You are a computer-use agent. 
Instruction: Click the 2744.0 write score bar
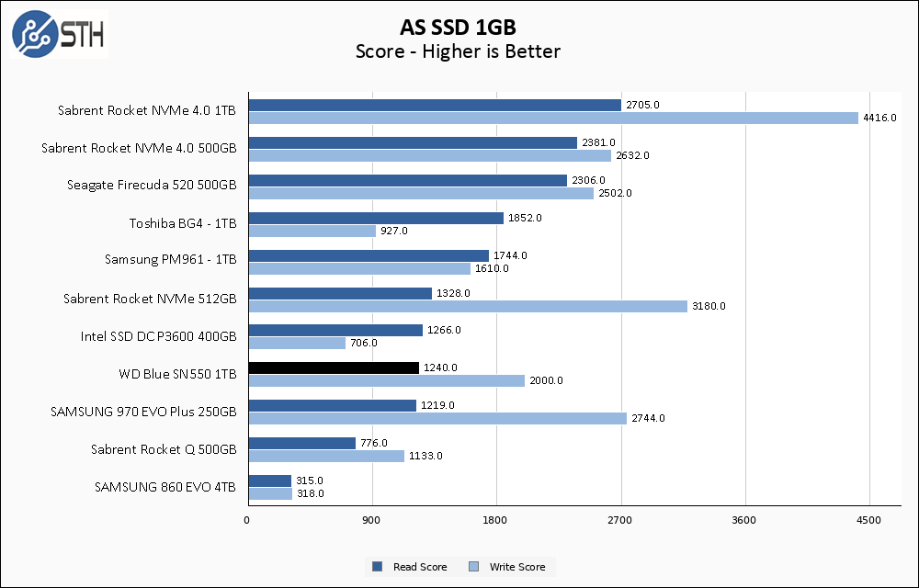pos(437,418)
